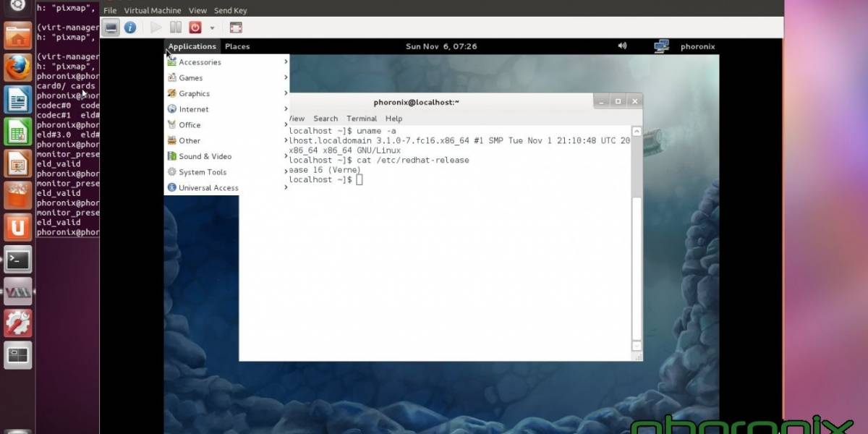The image size is (868, 434).
Task: Open the Virtual Machine menu
Action: [153, 11]
